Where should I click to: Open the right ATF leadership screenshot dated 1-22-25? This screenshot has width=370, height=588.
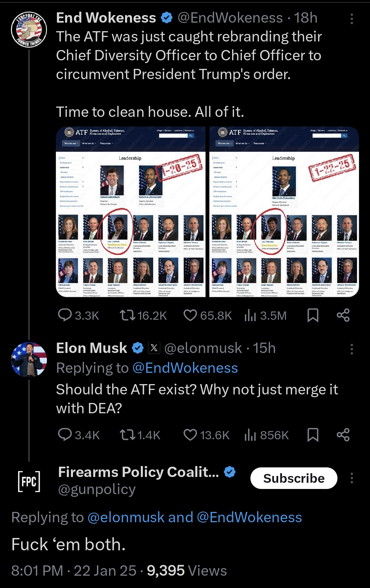(x=284, y=212)
